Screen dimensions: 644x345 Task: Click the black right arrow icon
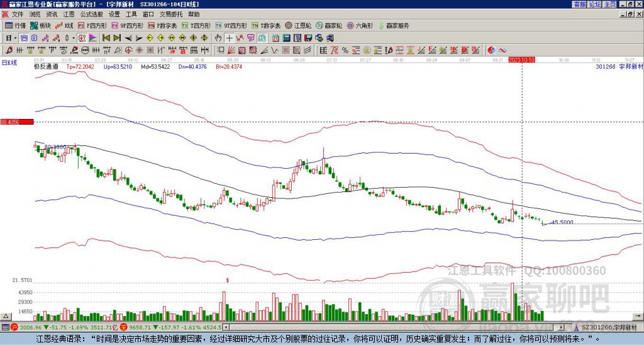click(x=139, y=38)
